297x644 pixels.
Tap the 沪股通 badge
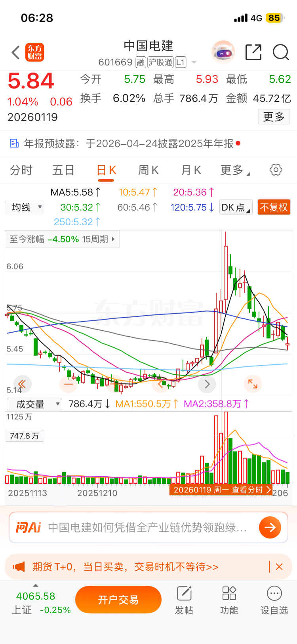tap(160, 62)
